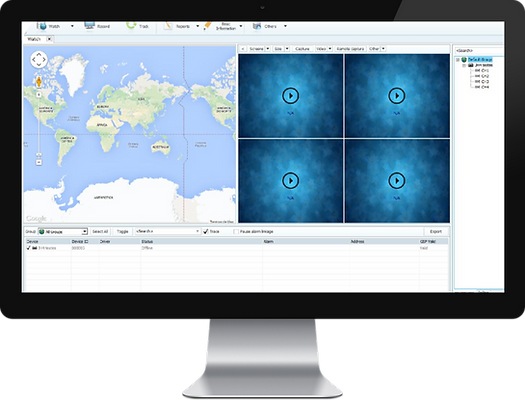Click the Basic Information pencil icon
The width and height of the screenshot is (525, 400).
click(208, 25)
